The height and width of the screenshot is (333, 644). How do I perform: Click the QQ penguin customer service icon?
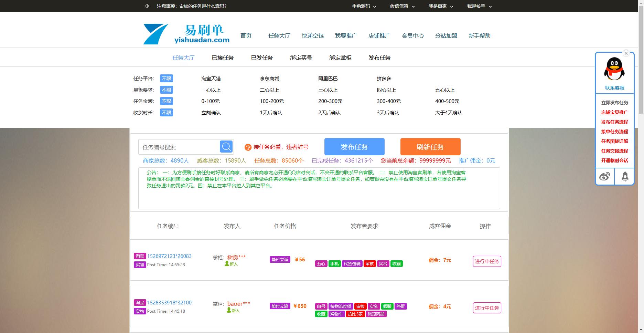coord(614,69)
